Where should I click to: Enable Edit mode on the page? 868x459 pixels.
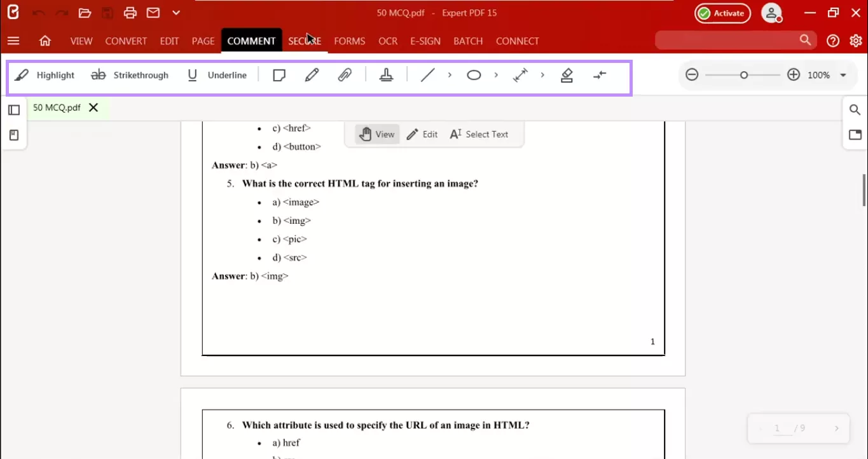[x=422, y=134]
